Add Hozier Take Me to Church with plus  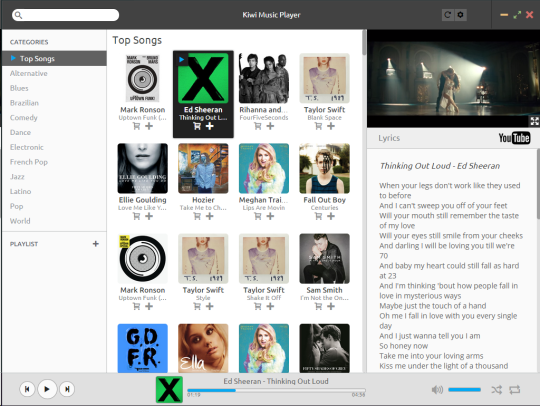[x=209, y=216]
